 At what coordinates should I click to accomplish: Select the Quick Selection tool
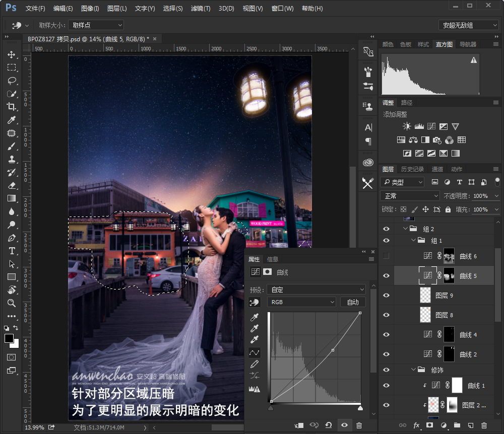(12, 94)
